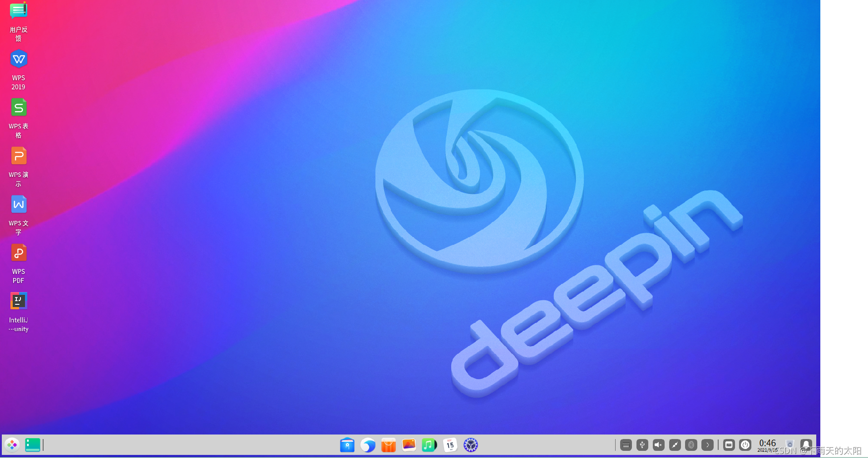Open the blue file manager dock icon

[x=347, y=445]
